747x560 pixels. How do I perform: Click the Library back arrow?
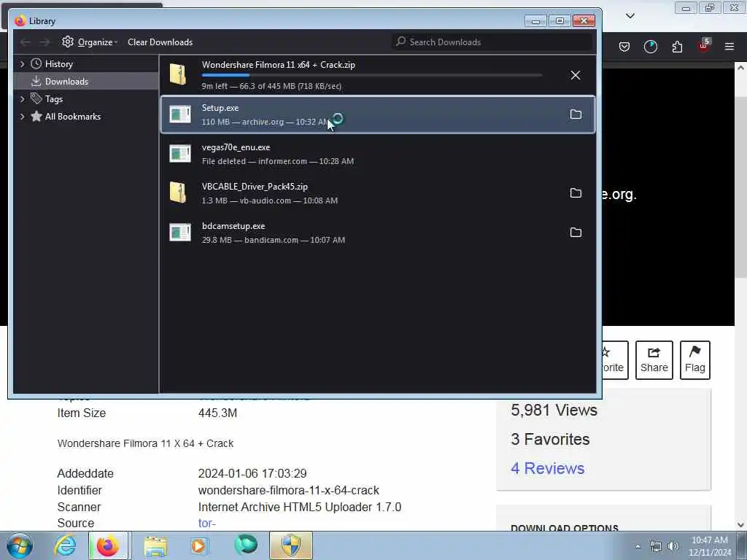tap(26, 42)
